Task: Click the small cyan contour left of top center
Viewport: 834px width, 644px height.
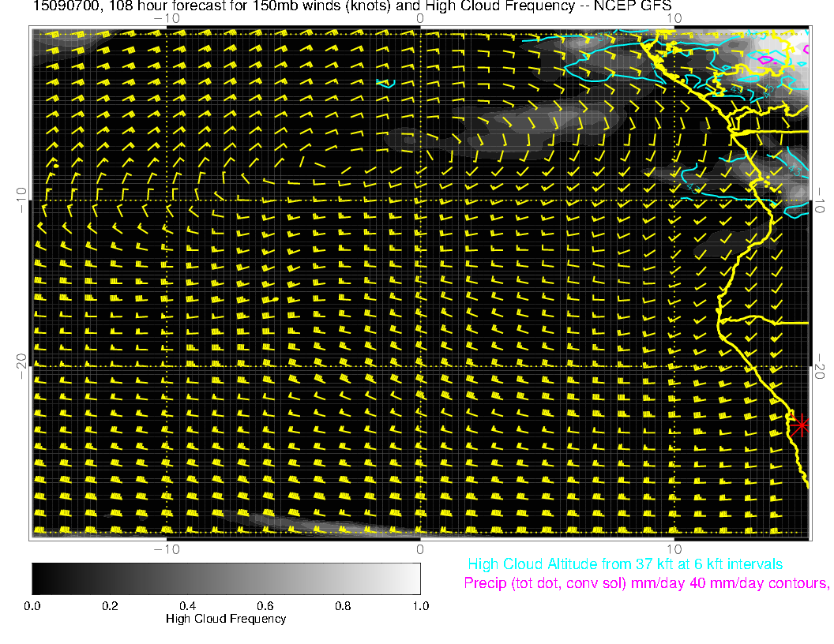Action: click(385, 84)
